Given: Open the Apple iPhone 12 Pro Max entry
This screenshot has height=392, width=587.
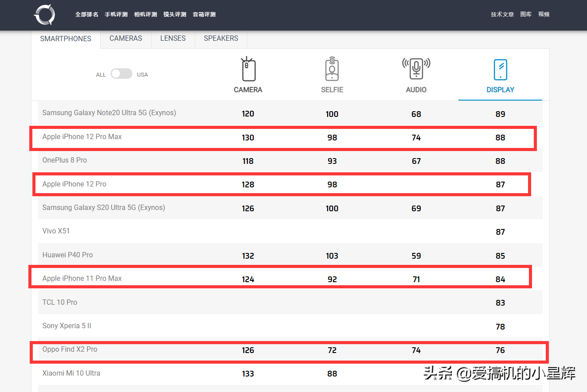Looking at the screenshot, I should pyautogui.click(x=82, y=136).
